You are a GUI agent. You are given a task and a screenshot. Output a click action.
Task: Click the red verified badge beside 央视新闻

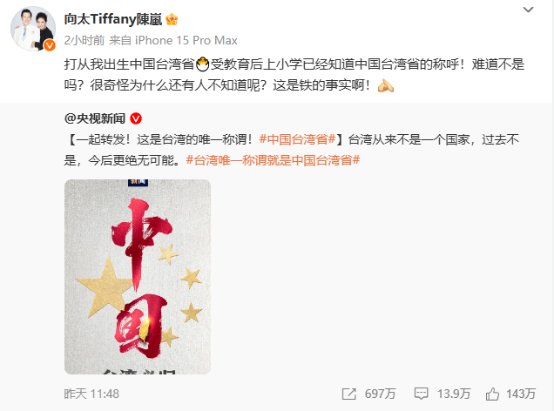click(136, 118)
